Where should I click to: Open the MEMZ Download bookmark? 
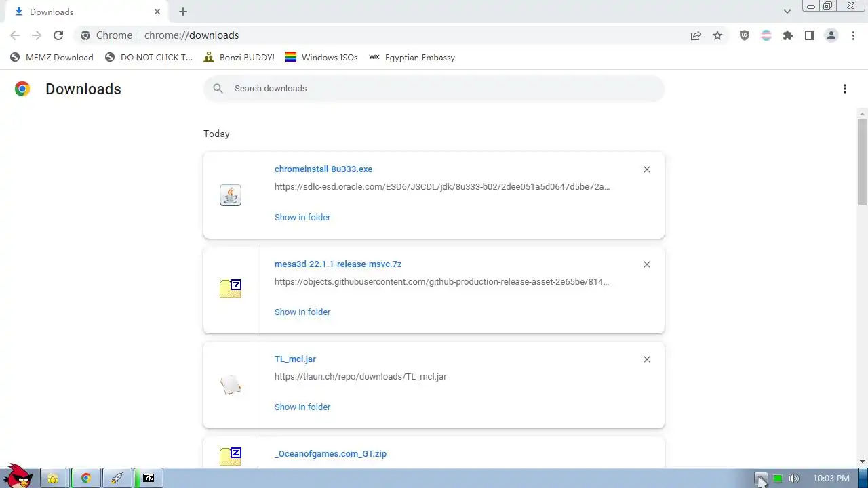pyautogui.click(x=52, y=58)
